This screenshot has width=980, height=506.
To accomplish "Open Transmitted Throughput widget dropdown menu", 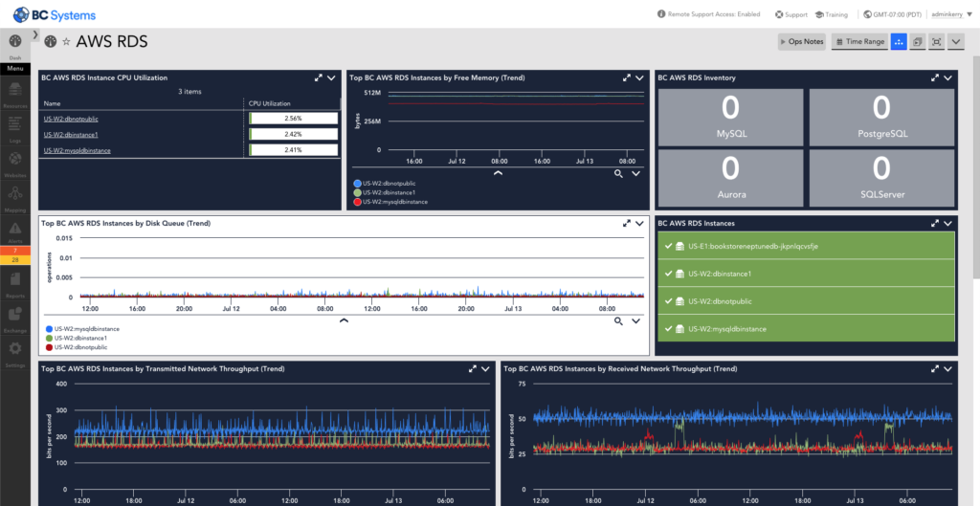I will (485, 369).
